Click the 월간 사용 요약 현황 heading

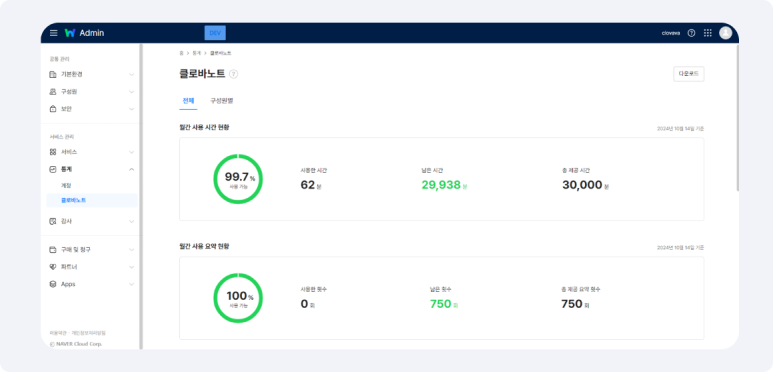tap(204, 246)
